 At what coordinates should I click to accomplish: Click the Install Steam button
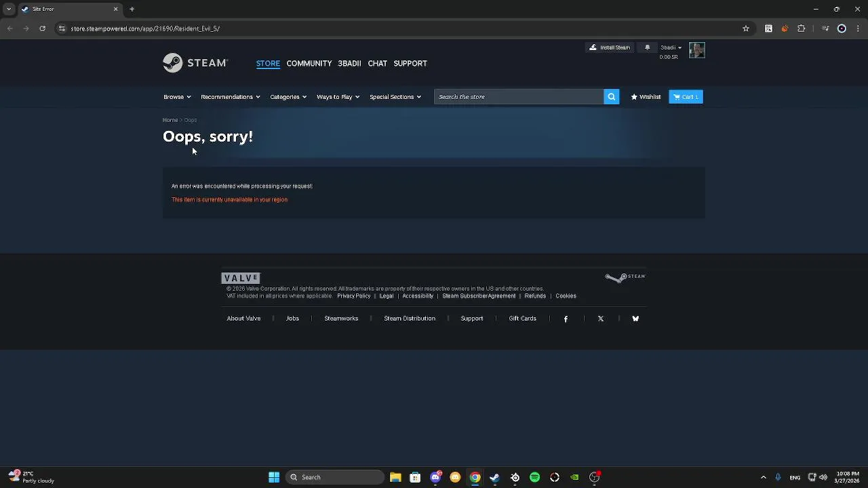(x=610, y=47)
